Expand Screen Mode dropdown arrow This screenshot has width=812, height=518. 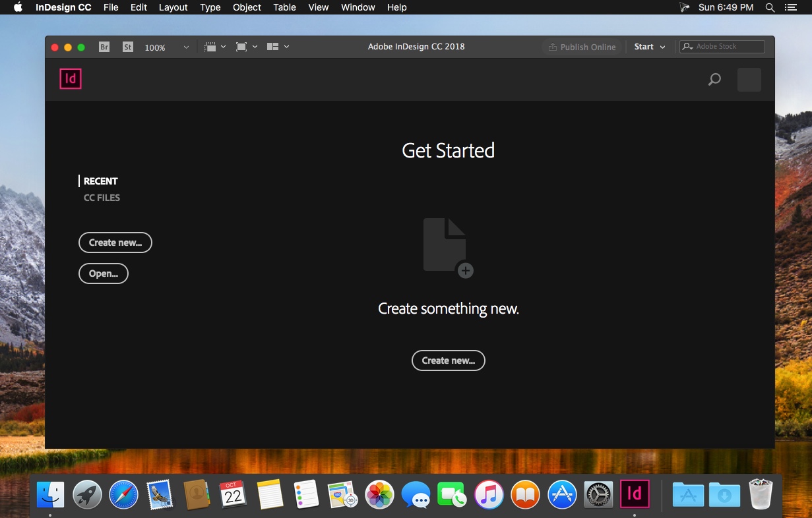tap(255, 47)
